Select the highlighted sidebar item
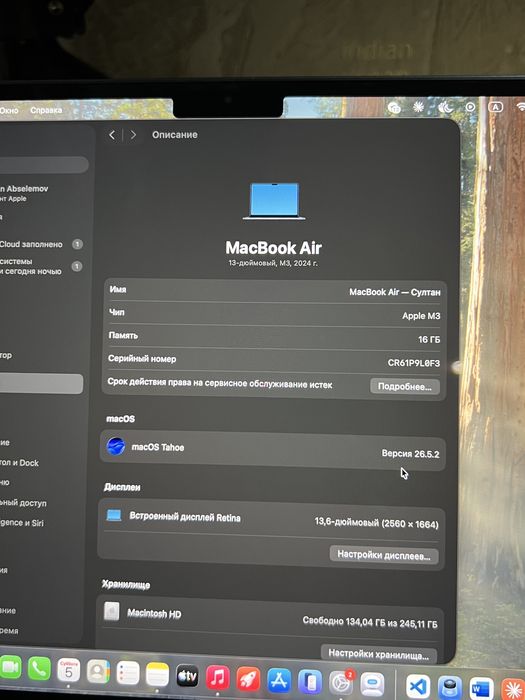Screen dimensions: 525x700 (x=41, y=384)
